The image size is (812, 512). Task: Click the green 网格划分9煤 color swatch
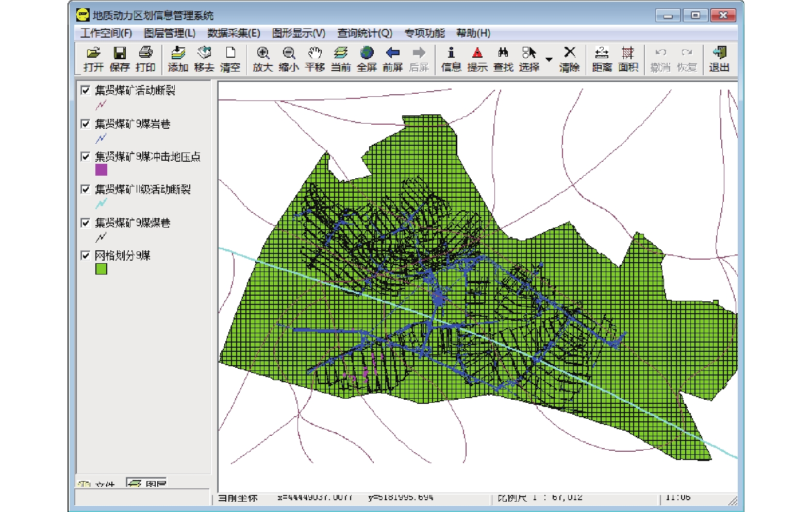pyautogui.click(x=101, y=269)
